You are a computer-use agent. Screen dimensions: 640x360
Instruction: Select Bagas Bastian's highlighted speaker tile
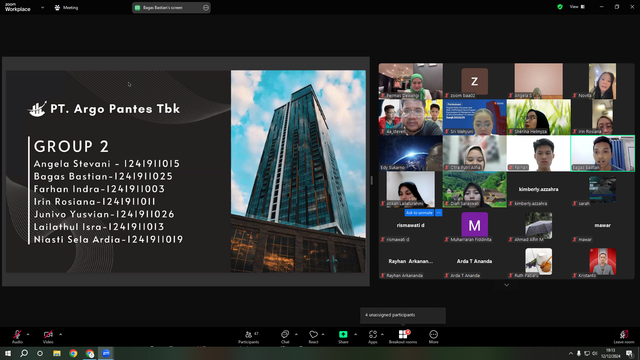tap(602, 153)
